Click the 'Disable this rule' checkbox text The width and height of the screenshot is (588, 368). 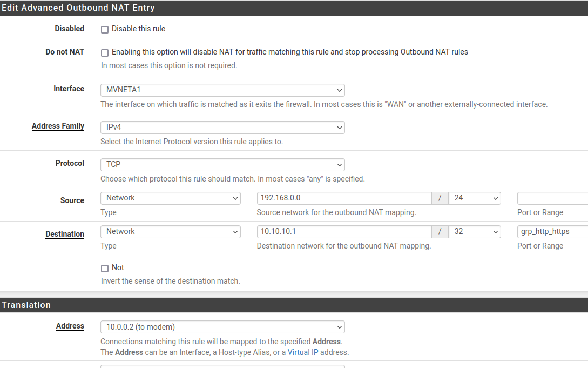(x=138, y=29)
